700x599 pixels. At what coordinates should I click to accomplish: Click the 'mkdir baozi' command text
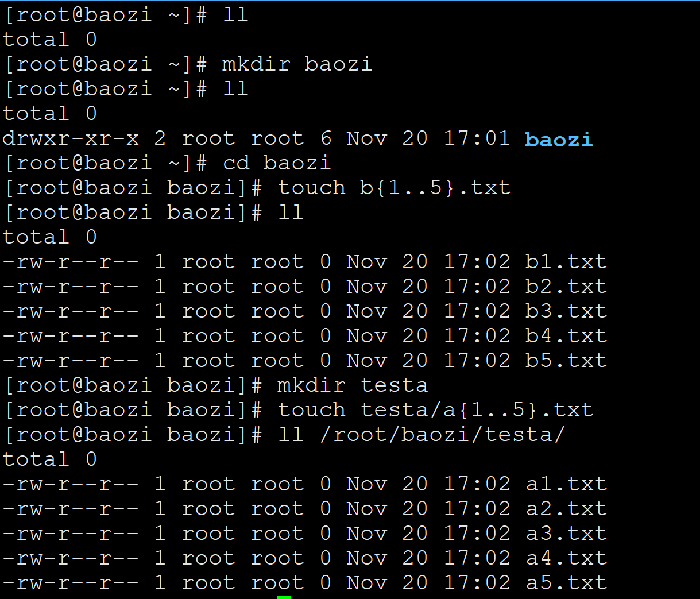(297, 64)
